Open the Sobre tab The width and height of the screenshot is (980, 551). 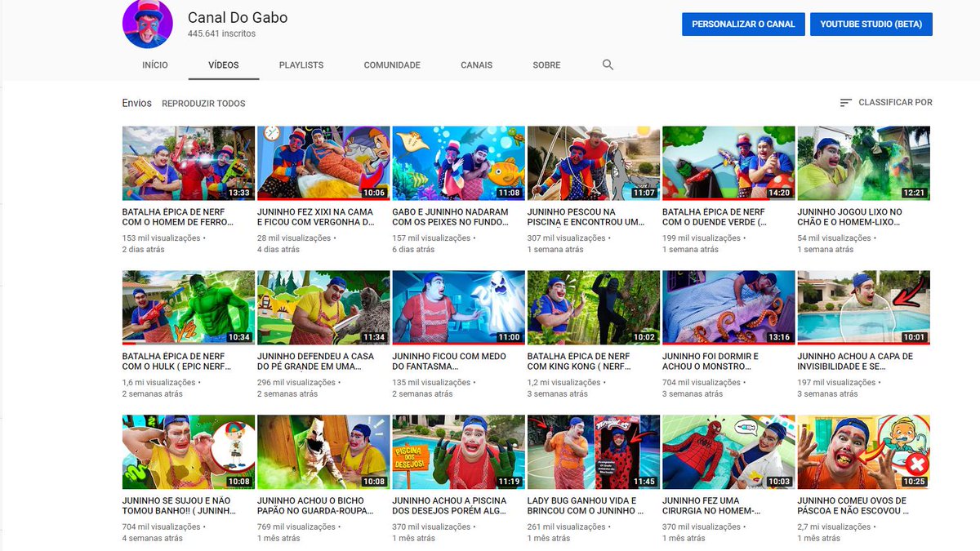click(546, 65)
